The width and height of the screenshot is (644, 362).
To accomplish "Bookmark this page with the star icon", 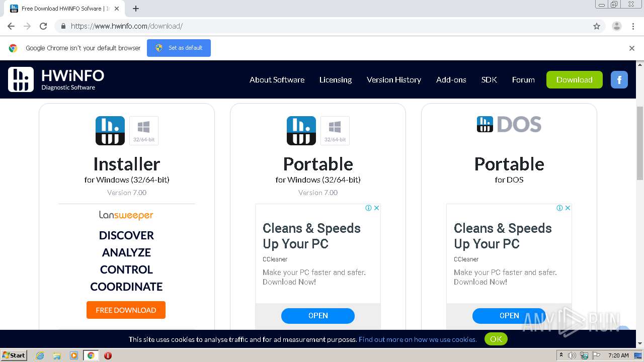I will pyautogui.click(x=597, y=26).
